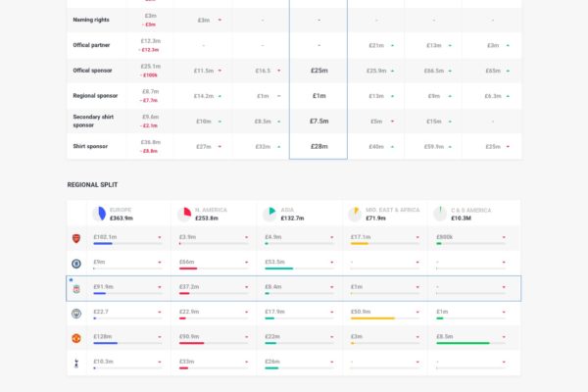588x392 pixels.
Task: Expand the arrow on Chelsea's £66m cell
Action: pos(246,263)
